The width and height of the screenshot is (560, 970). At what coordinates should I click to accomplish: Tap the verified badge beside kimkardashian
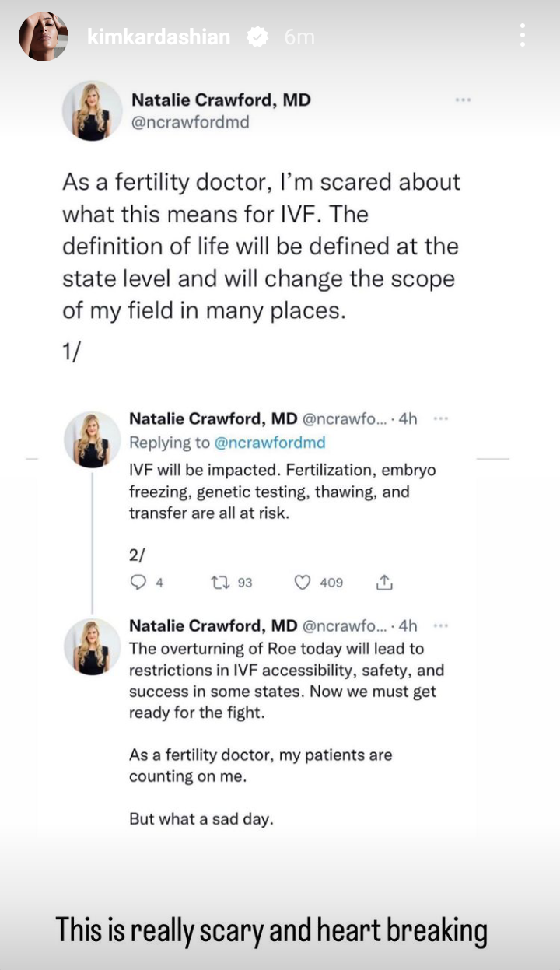pyautogui.click(x=257, y=37)
